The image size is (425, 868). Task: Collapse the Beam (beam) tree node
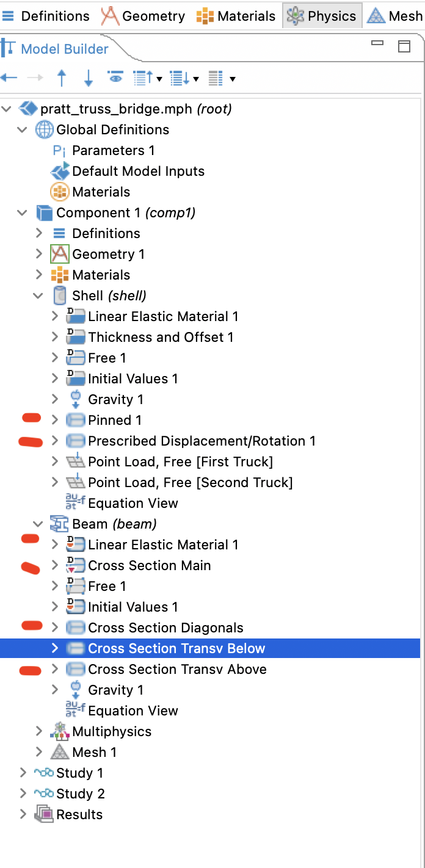tap(38, 524)
